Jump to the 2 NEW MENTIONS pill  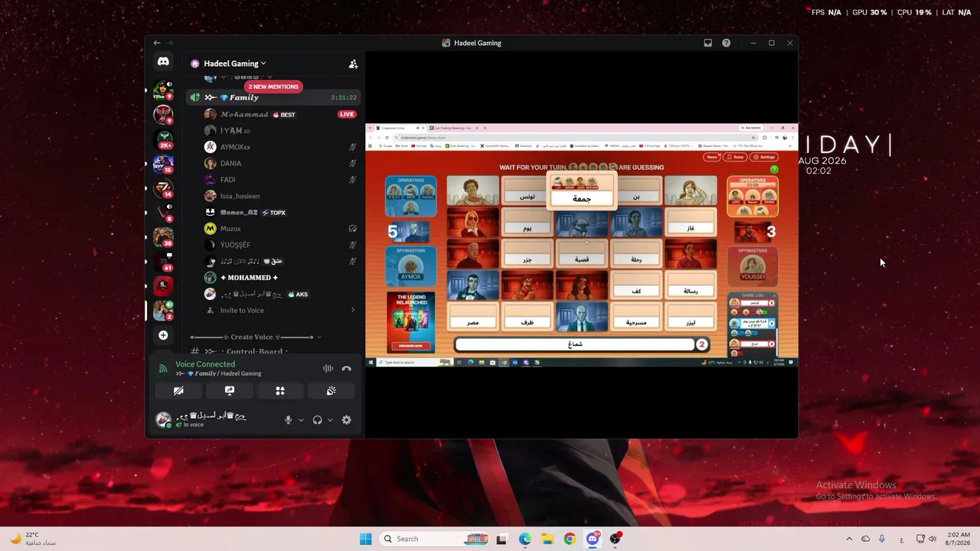click(x=273, y=86)
